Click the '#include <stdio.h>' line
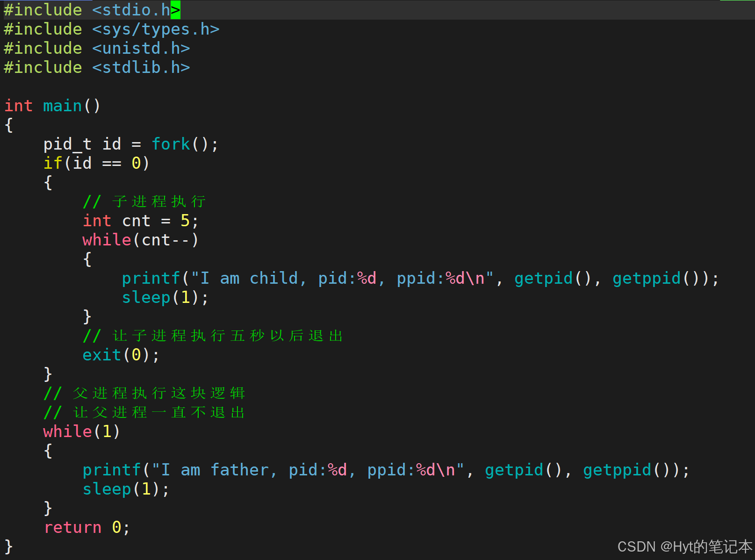Viewport: 755px width, 560px height. coord(92,10)
